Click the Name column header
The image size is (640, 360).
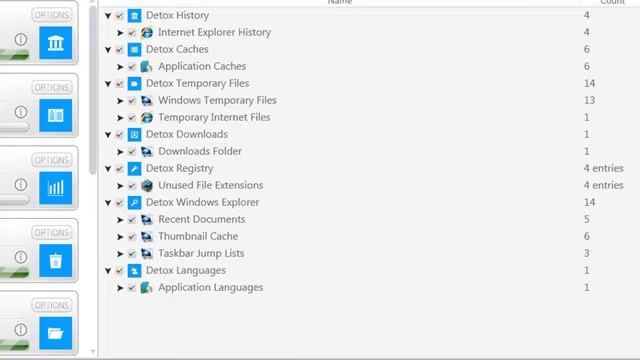340,2
